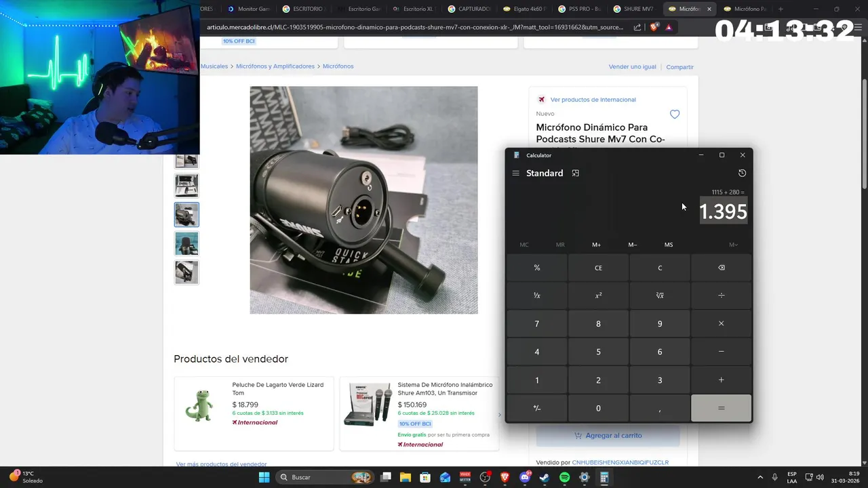Click the number 7 key
Viewport: 868px width, 488px height.
[x=537, y=324]
